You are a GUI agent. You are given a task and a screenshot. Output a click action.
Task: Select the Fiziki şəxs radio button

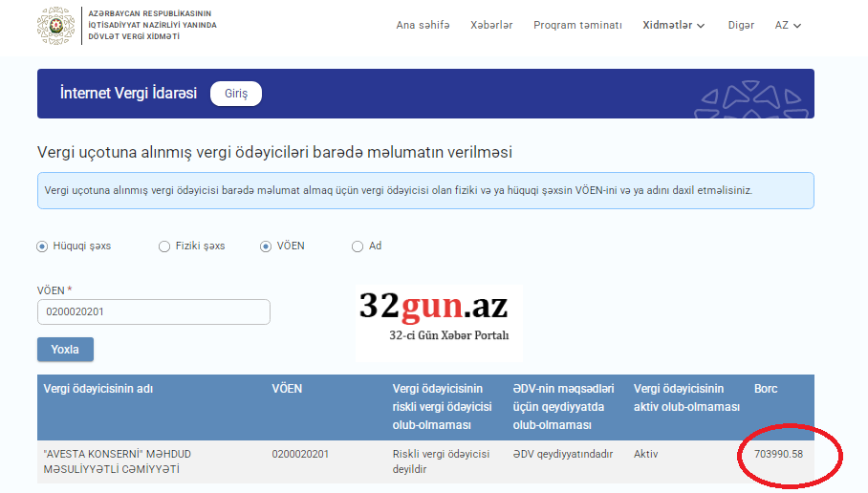(164, 246)
